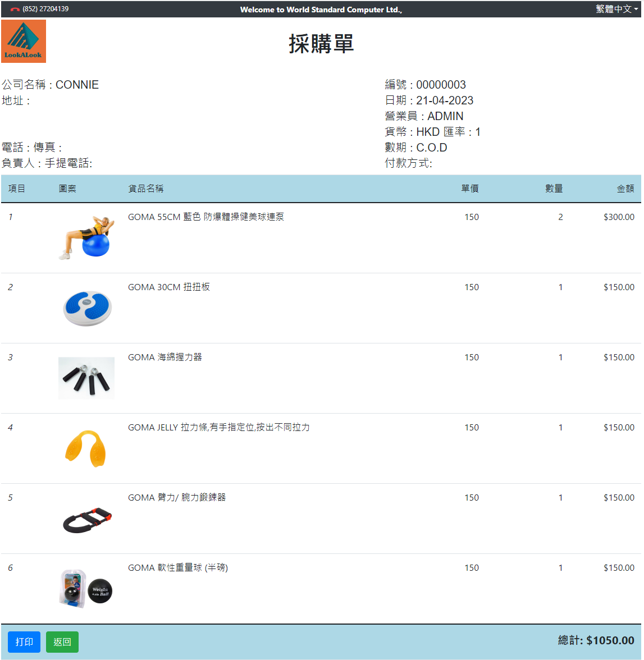Image resolution: width=644 pixels, height=660 pixels.
Task: Click the blue 打印 print button
Action: click(24, 642)
